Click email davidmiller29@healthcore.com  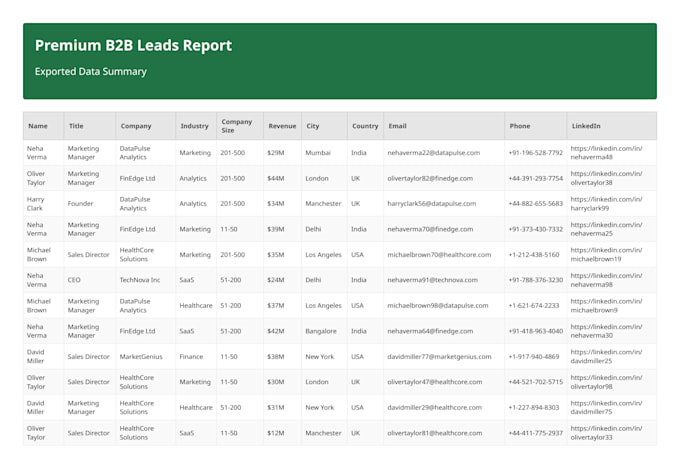pos(435,407)
